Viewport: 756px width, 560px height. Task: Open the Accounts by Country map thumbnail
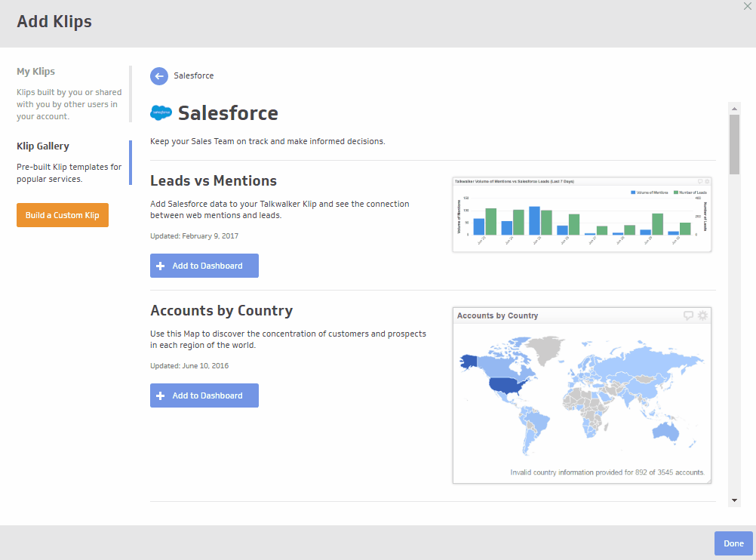coord(582,395)
